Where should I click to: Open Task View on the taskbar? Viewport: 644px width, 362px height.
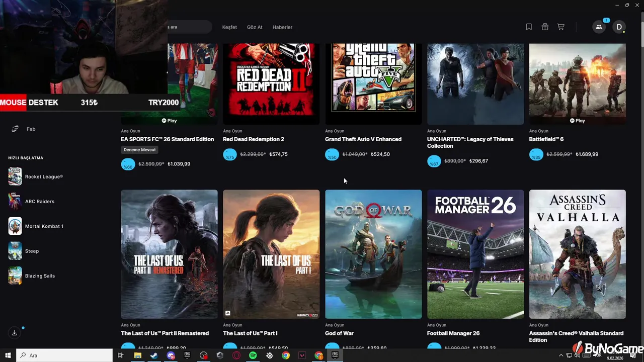pos(121,355)
